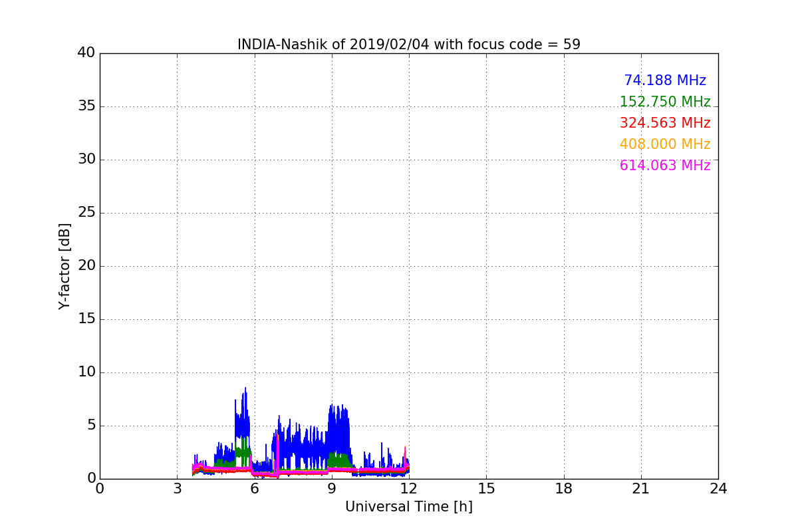798x532 pixels.
Task: Click y-axis tick value 20
Action: coord(86,266)
